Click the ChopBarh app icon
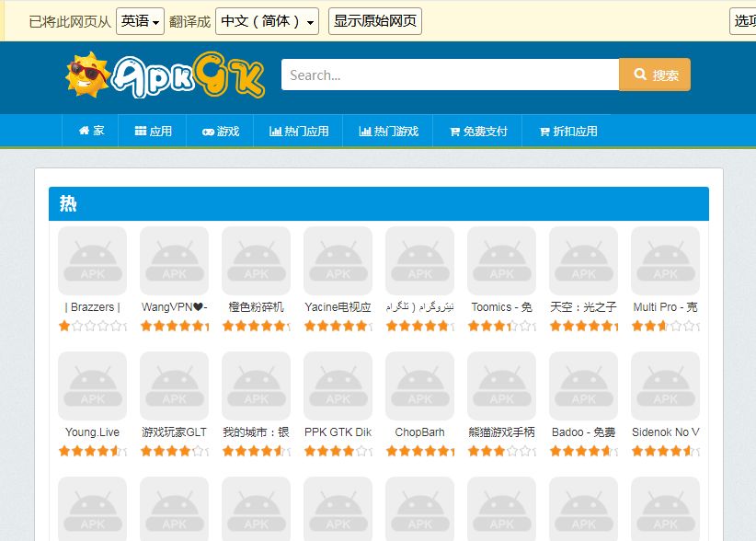This screenshot has height=541, width=756. [420, 386]
